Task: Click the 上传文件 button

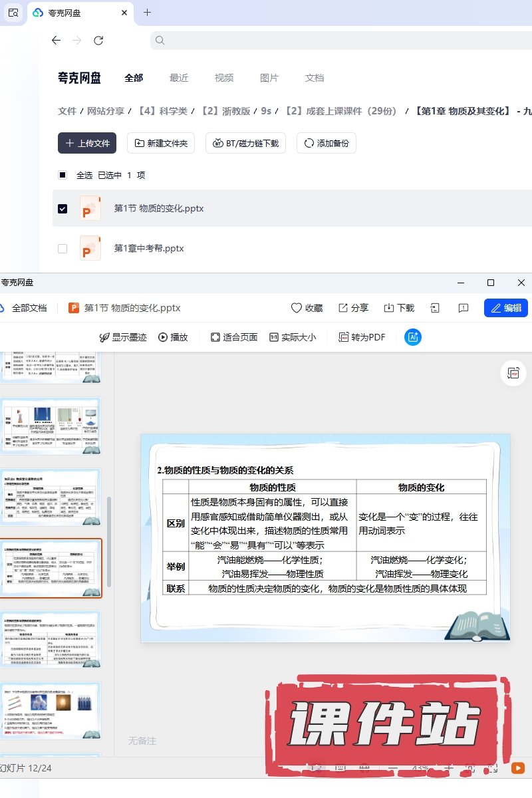Action: 87,143
